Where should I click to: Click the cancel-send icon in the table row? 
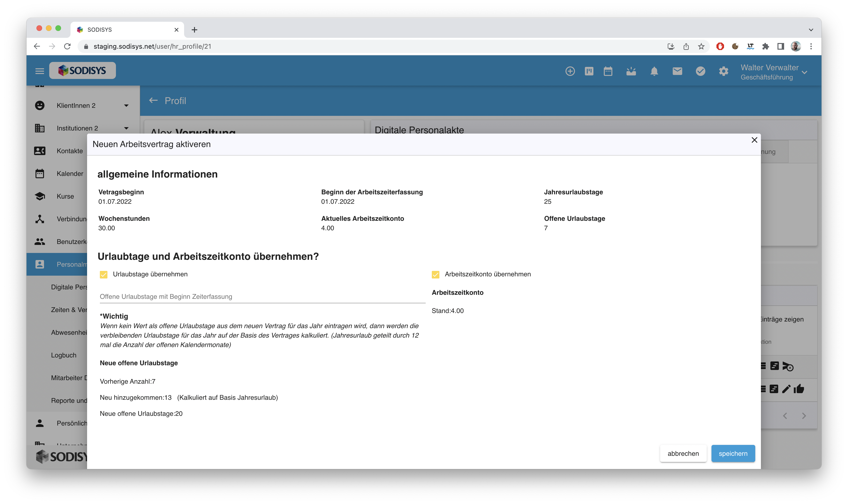[788, 366]
